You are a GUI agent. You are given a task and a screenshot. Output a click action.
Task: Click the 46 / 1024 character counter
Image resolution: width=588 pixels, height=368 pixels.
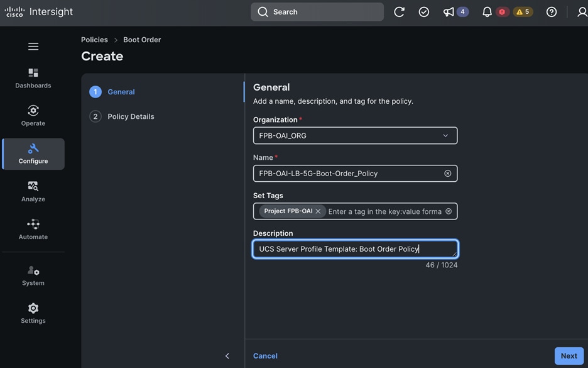tap(442, 265)
